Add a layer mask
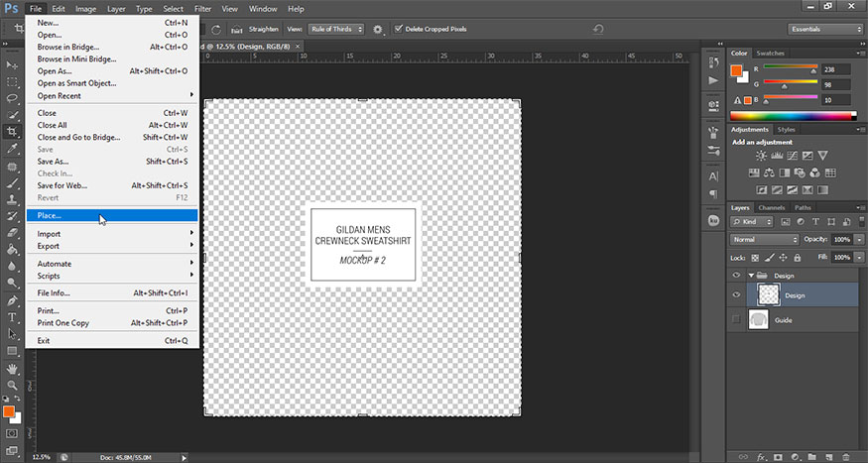The height and width of the screenshot is (463, 868). pyautogui.click(x=778, y=457)
